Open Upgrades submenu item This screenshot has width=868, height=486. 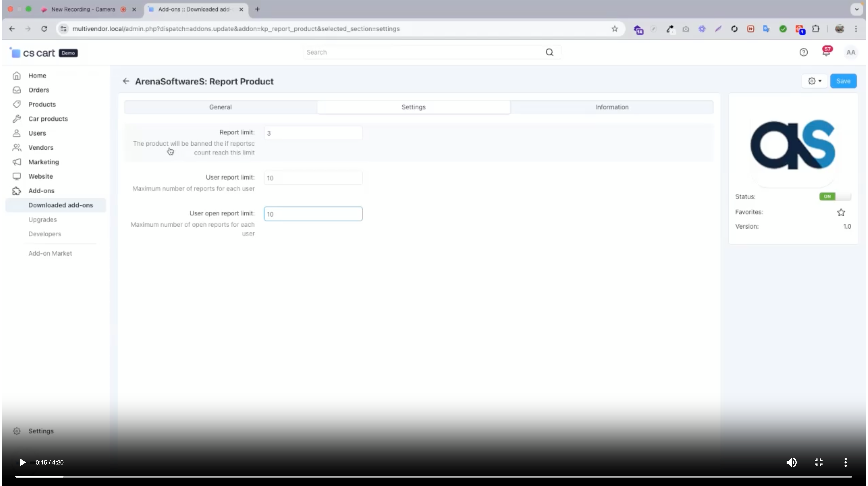(x=42, y=220)
